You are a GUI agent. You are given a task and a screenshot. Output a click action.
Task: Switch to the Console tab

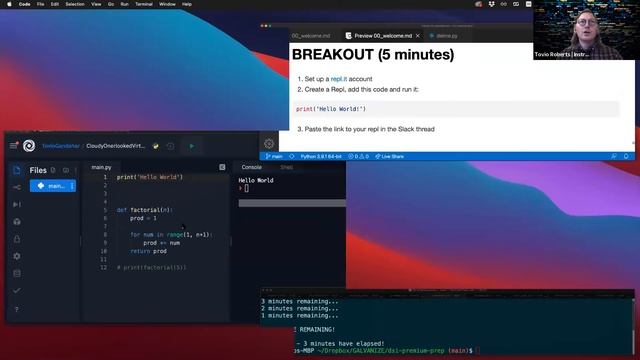(251, 167)
